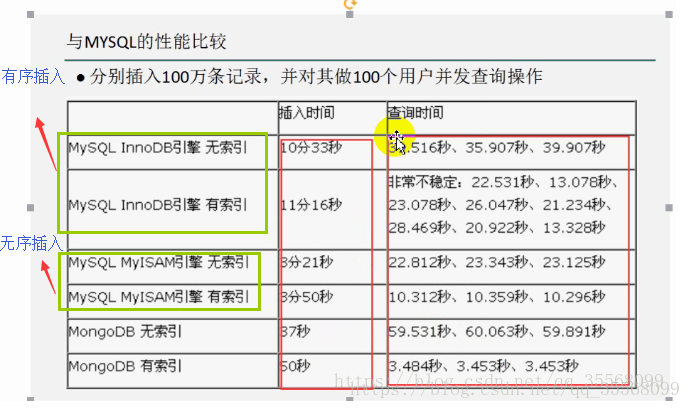
Task: Click the row label "MySQL InnoDB引擎 有索引"
Action: [x=158, y=205]
